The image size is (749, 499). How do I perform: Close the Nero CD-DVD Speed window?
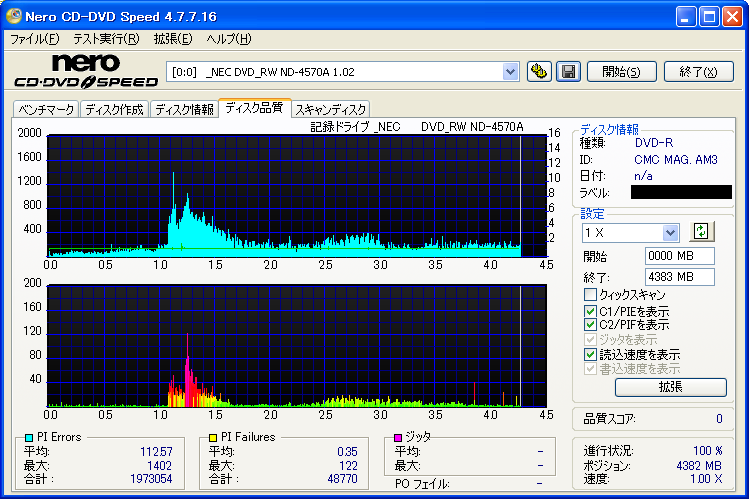coord(732,17)
